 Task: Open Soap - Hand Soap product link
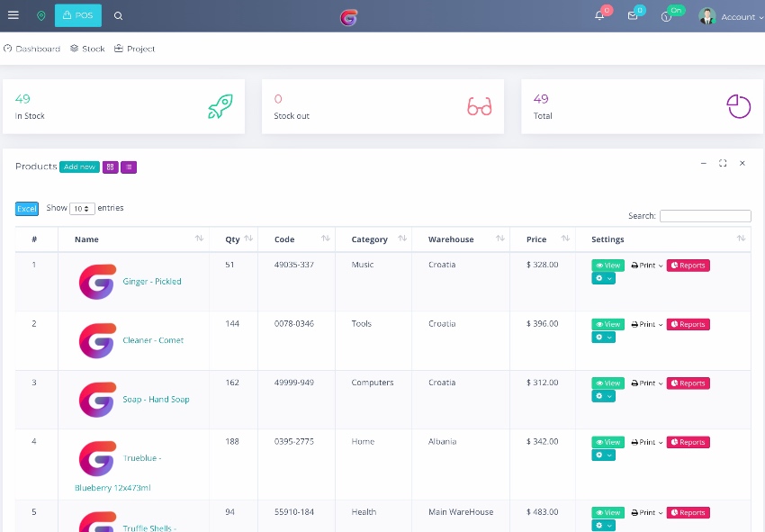coord(156,400)
